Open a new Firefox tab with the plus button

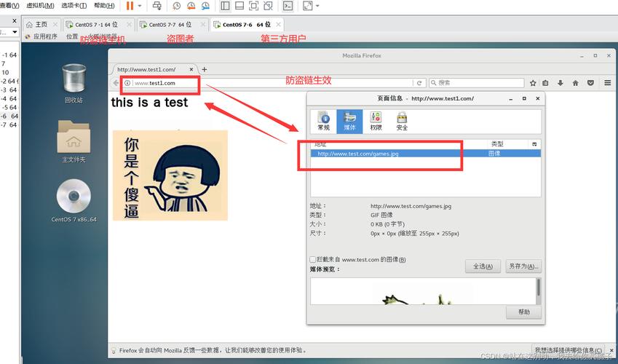(x=204, y=69)
